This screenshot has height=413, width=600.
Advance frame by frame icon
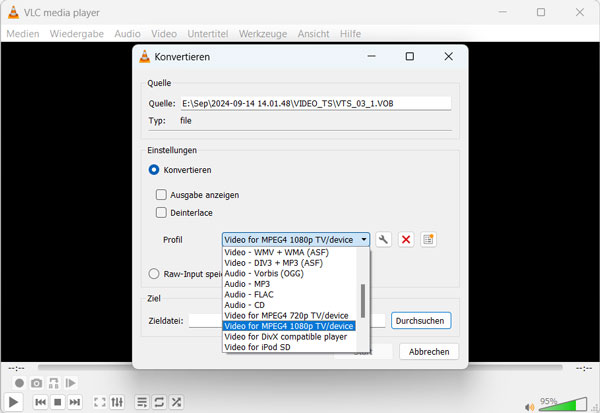pyautogui.click(x=70, y=383)
